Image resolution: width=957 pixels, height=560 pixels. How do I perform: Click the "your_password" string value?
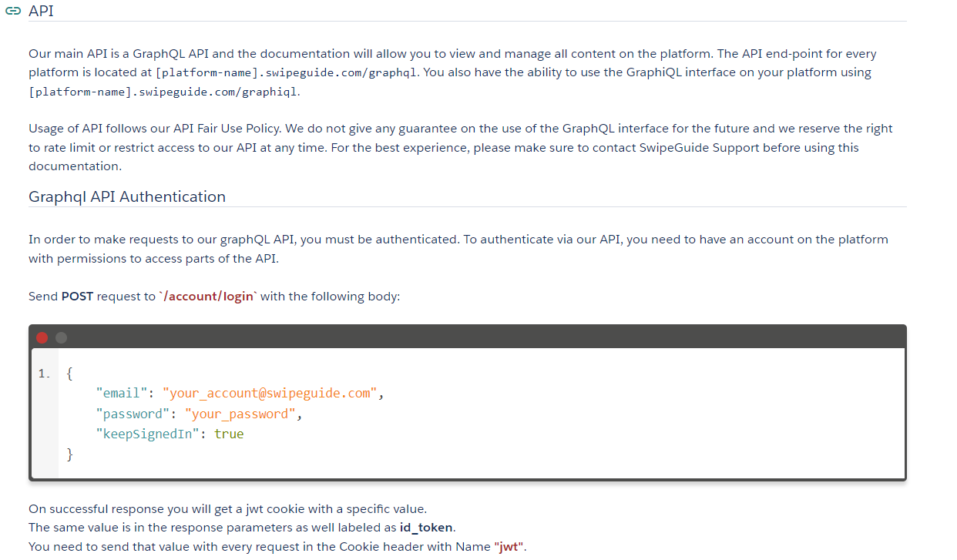[240, 414]
